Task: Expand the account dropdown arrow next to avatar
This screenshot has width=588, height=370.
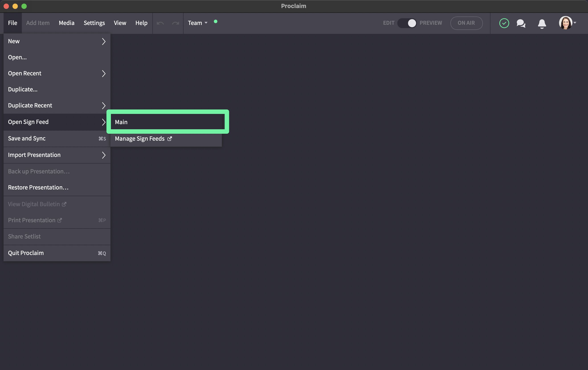Action: click(575, 23)
